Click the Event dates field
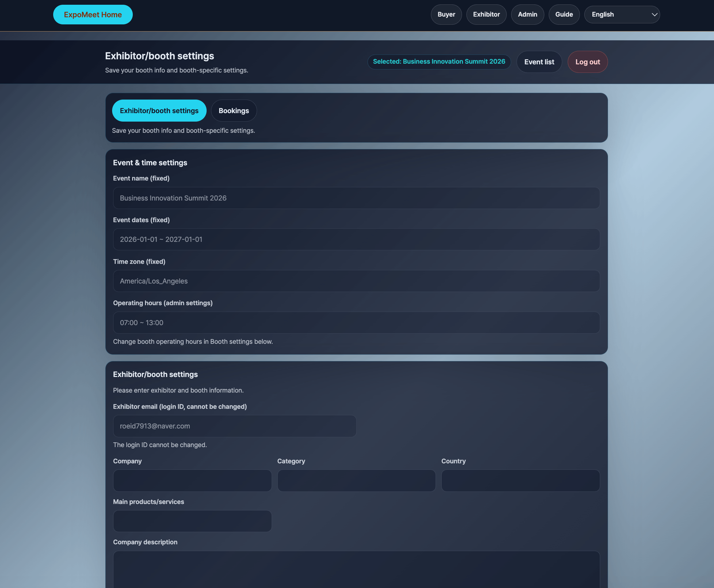Screen dimensions: 714x588 pyautogui.click(x=356, y=239)
